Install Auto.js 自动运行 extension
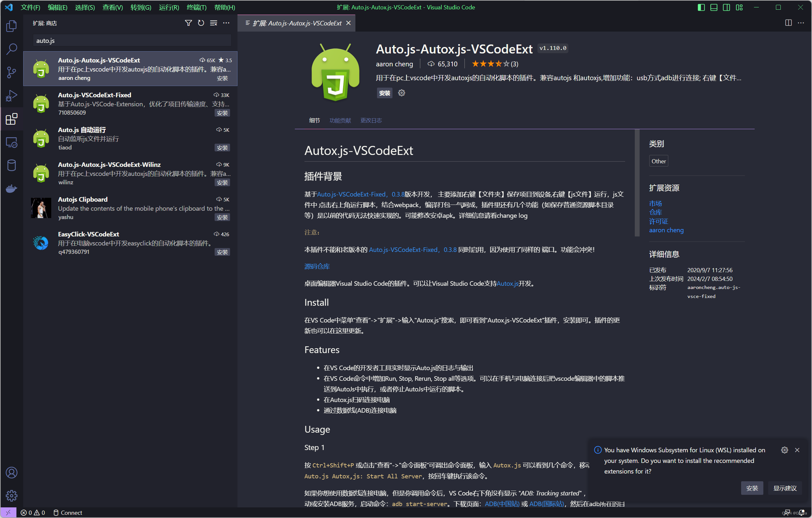This screenshot has height=518, width=812. (x=222, y=148)
